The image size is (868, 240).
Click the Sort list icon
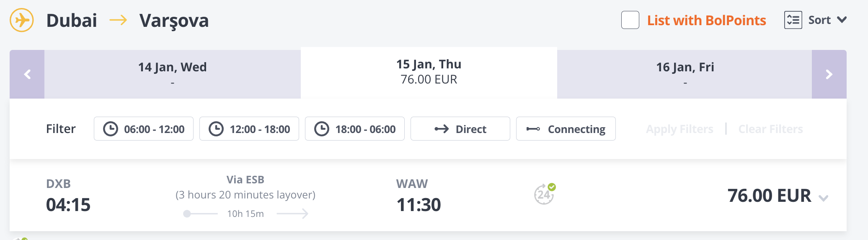pos(793,20)
